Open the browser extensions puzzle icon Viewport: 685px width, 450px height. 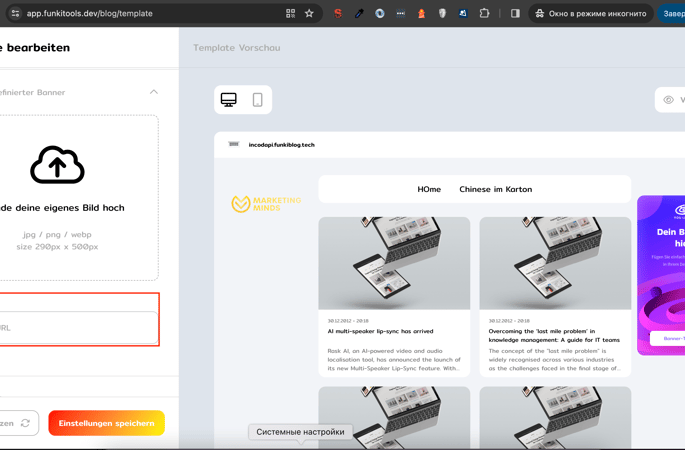coord(484,13)
